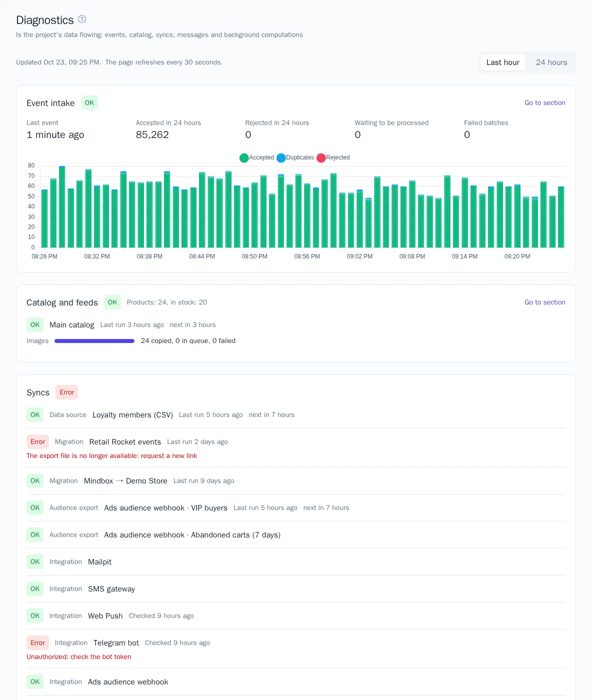Click the Catalog and feeds OK badge
Viewport: 592px width, 700px height.
point(112,302)
